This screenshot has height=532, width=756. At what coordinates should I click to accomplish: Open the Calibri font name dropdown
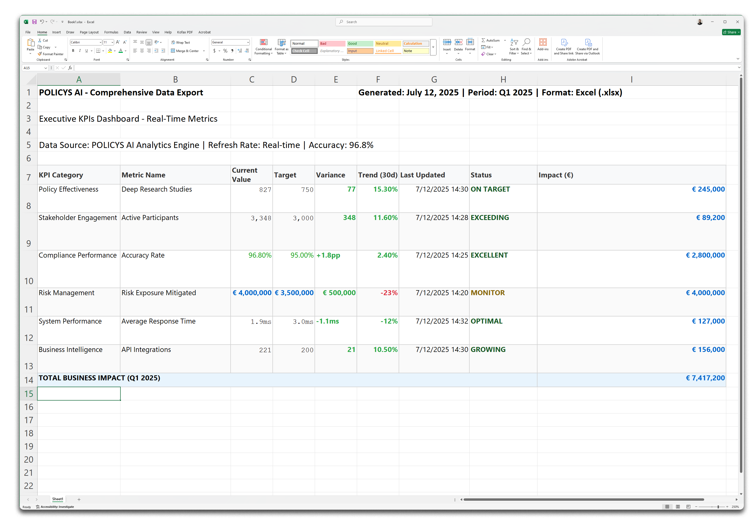(100, 43)
